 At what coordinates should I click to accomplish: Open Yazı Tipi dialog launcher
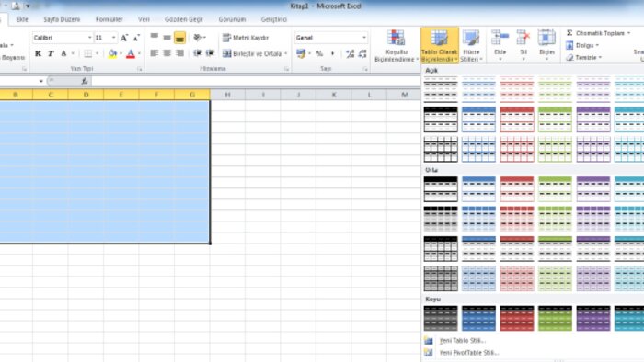140,69
